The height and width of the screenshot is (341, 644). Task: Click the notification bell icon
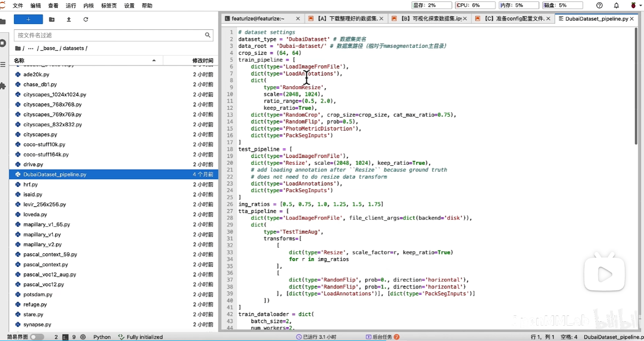[616, 5]
